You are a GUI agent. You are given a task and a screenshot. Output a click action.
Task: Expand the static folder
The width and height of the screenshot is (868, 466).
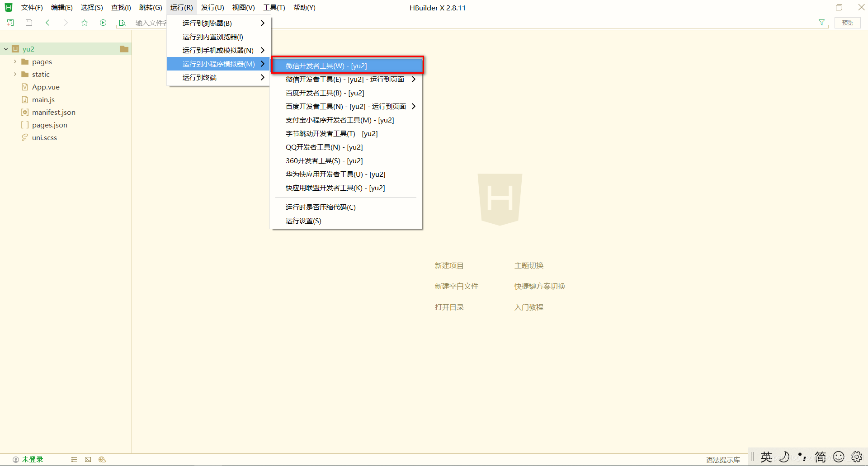point(15,74)
